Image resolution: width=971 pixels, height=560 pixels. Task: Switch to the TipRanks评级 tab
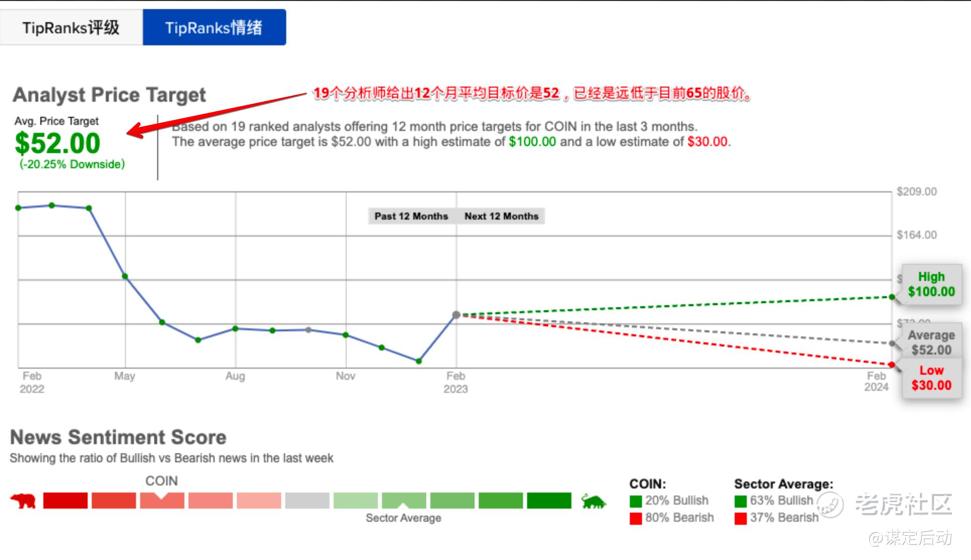[71, 27]
